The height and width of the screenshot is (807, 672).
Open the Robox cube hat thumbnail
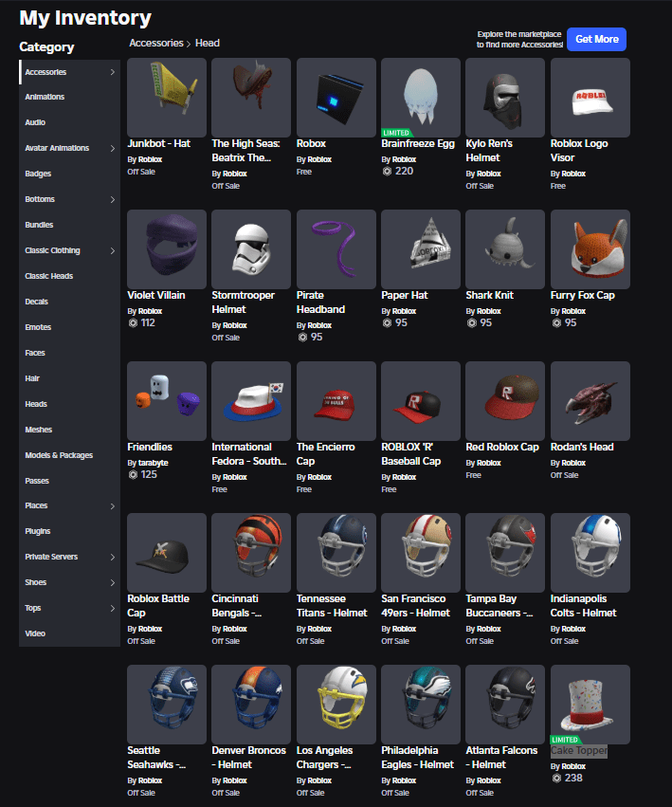[x=336, y=98]
